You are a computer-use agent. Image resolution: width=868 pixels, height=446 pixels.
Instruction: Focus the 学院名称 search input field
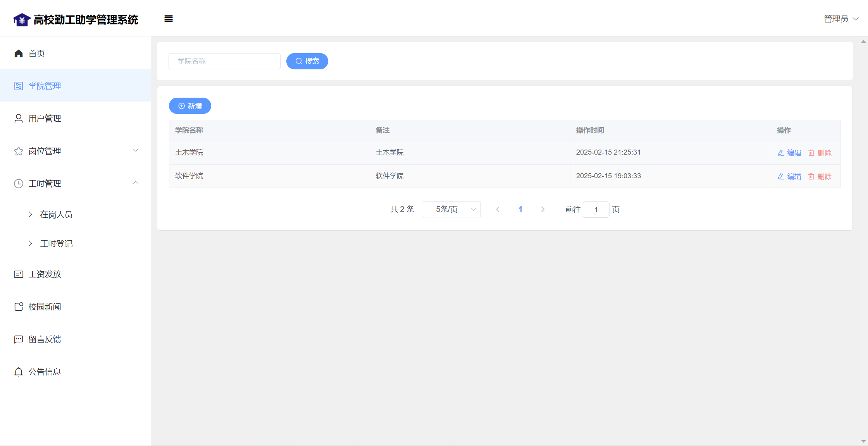[224, 61]
